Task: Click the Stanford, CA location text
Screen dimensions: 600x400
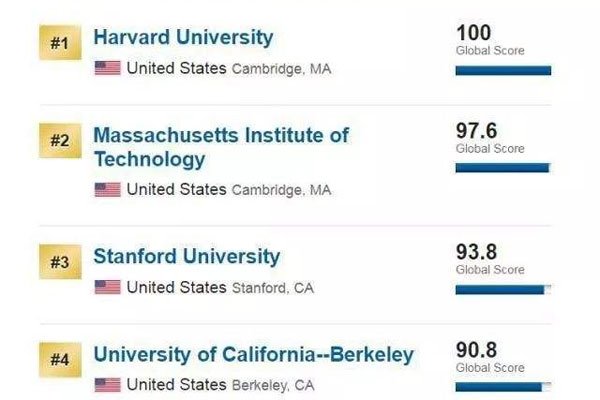Action: click(273, 288)
